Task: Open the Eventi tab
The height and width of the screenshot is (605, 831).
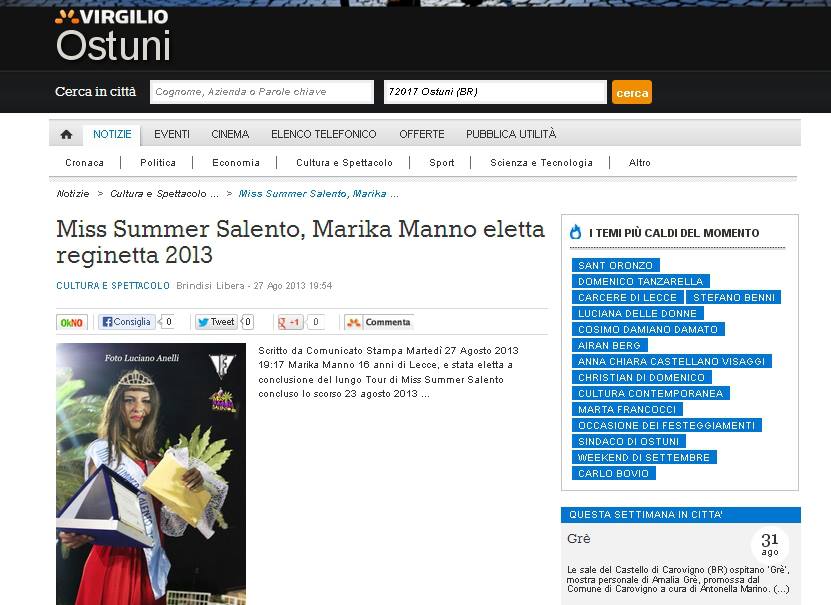Action: pyautogui.click(x=172, y=134)
